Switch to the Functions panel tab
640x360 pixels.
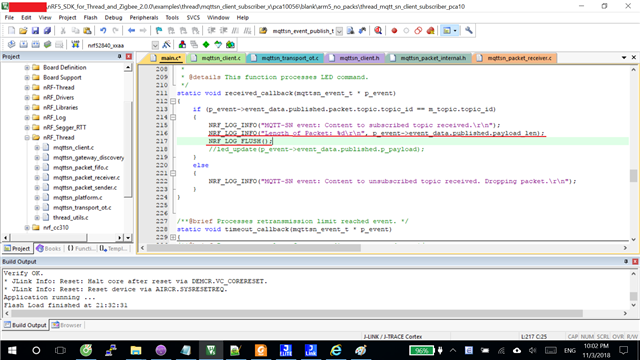pyautogui.click(x=81, y=248)
